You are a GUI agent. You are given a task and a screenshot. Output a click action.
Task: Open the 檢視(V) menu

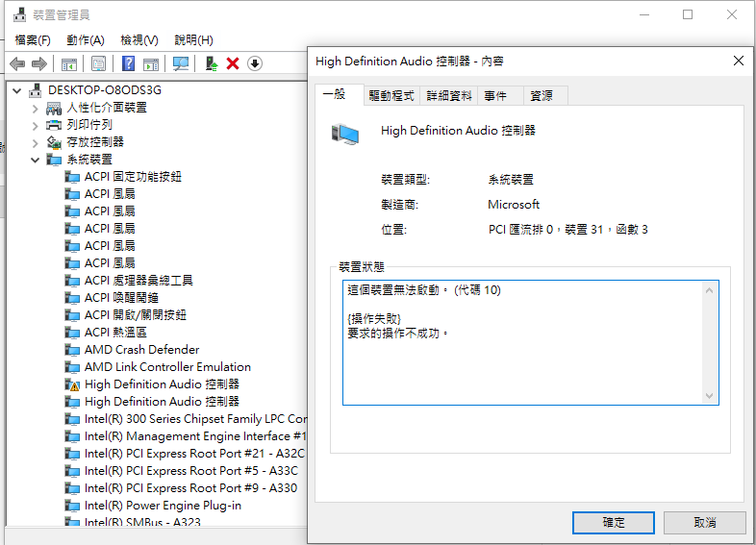139,40
